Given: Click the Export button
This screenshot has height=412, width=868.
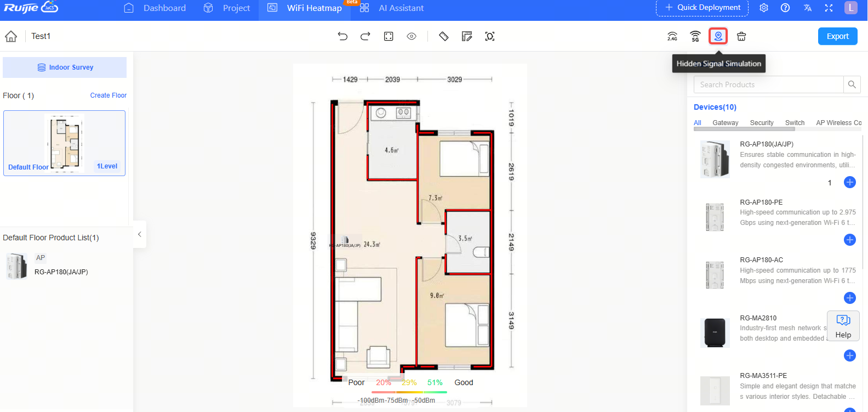Looking at the screenshot, I should [838, 36].
